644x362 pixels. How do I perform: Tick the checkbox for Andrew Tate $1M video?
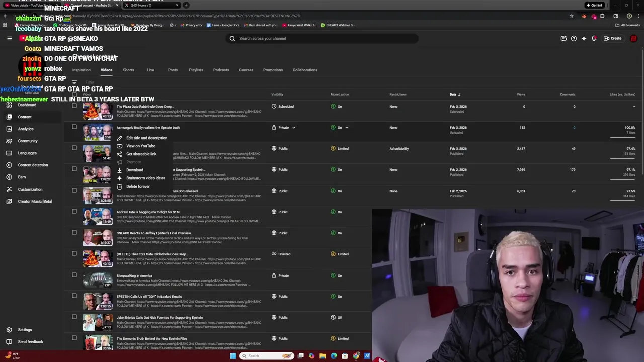click(74, 211)
